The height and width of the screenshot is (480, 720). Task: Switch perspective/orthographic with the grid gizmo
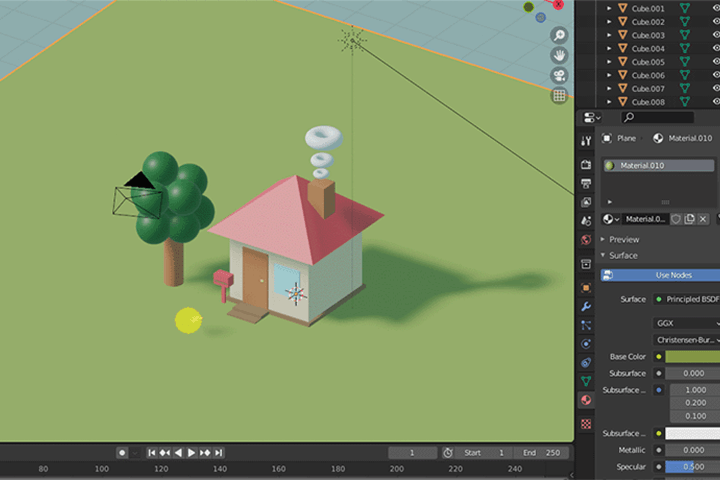coord(559,96)
